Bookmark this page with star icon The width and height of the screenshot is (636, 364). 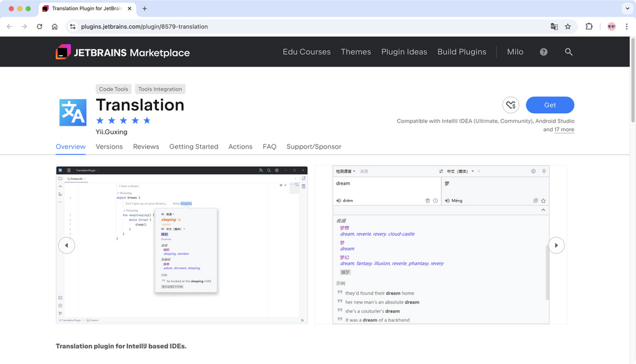[x=568, y=27]
